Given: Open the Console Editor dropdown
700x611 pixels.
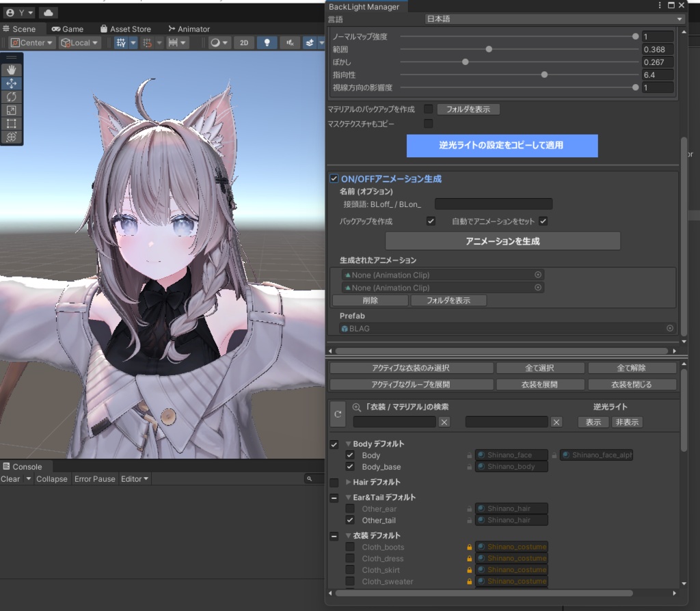Looking at the screenshot, I should coord(135,479).
